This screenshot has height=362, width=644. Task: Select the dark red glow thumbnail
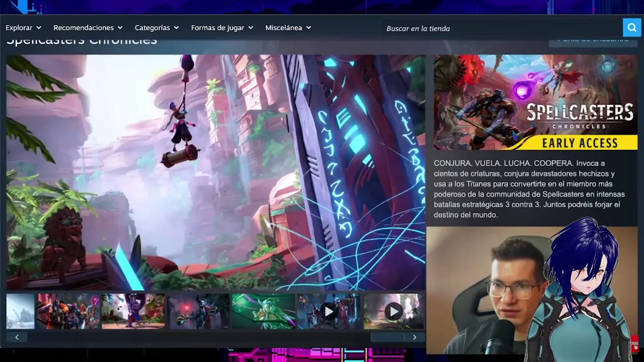198,311
